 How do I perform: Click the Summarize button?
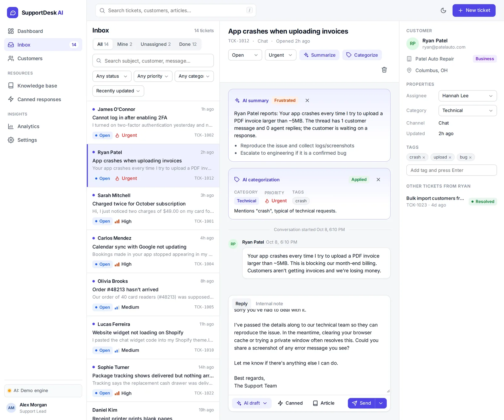[319, 55]
